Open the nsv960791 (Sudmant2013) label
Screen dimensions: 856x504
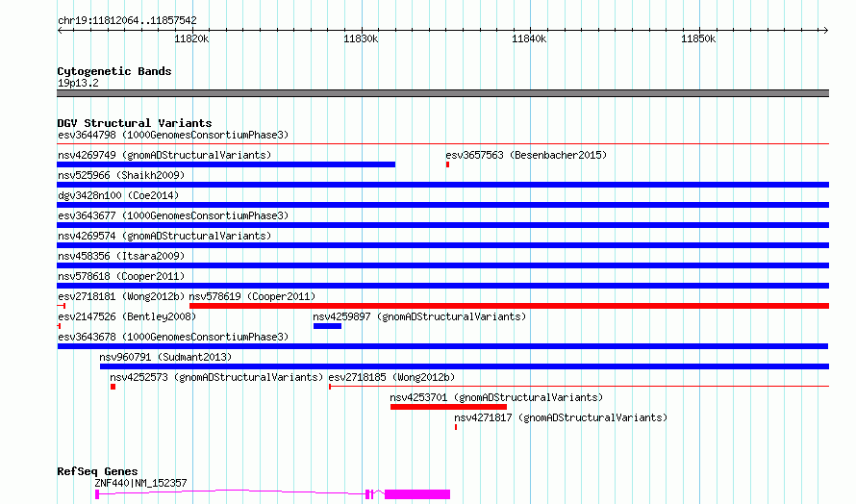coord(165,357)
